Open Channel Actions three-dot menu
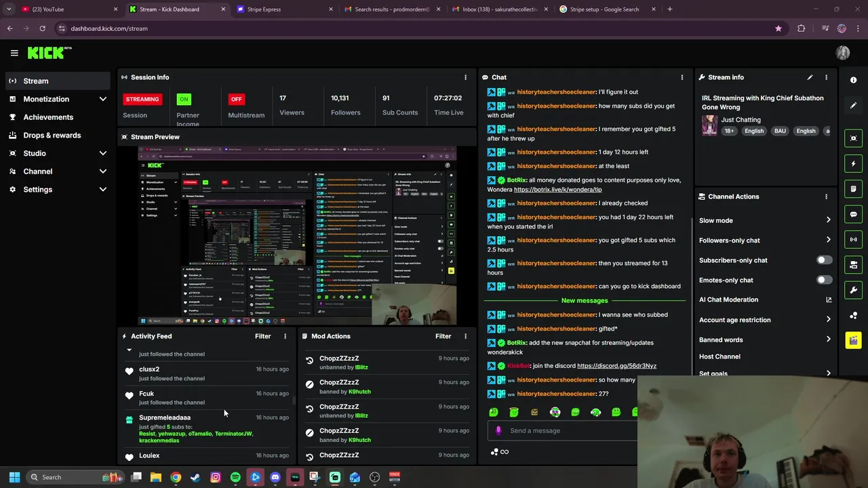The image size is (868, 488). (826, 197)
